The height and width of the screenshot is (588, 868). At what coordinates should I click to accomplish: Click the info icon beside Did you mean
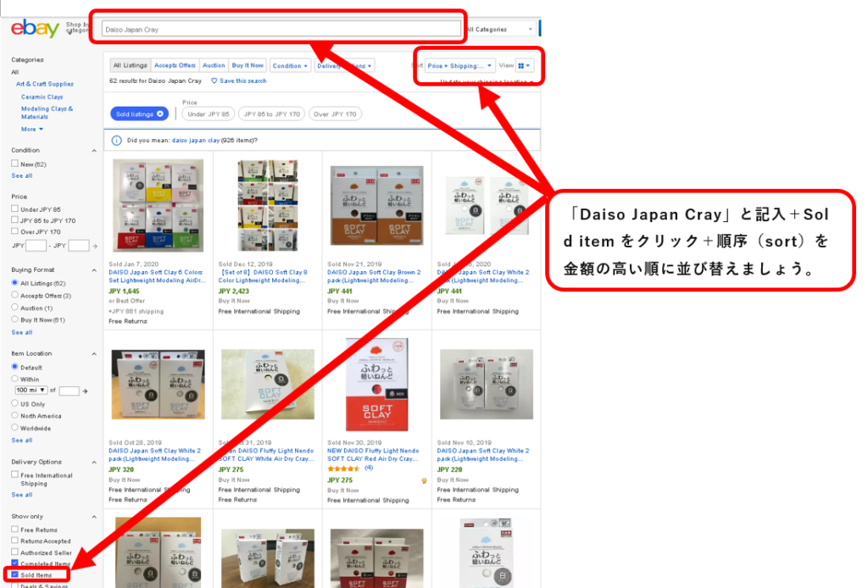click(116, 141)
